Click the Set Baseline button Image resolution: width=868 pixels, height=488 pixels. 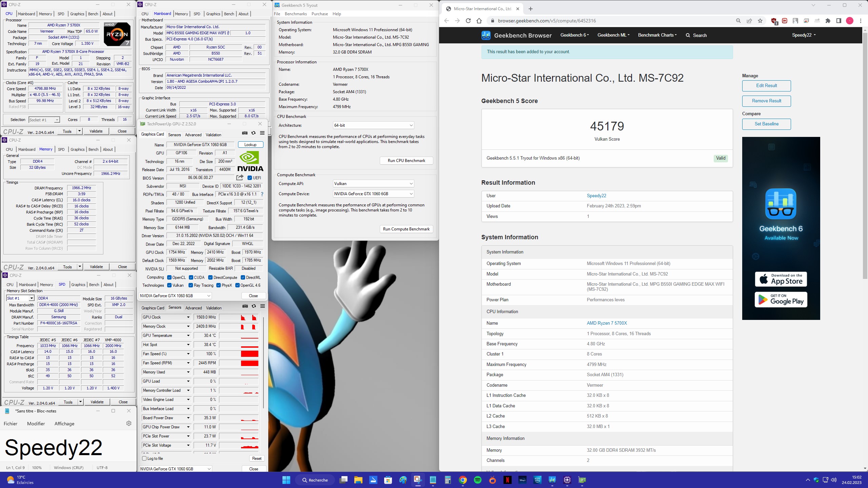point(766,124)
